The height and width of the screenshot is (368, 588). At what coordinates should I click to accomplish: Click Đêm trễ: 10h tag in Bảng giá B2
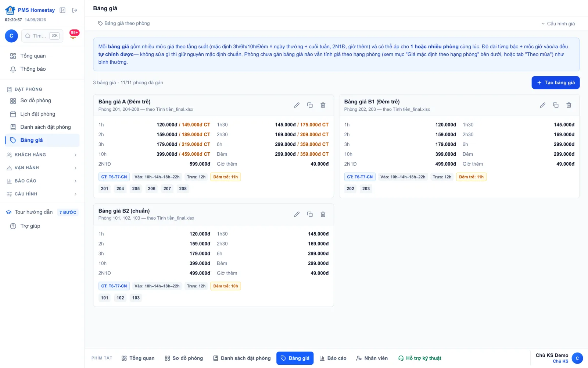click(x=226, y=286)
